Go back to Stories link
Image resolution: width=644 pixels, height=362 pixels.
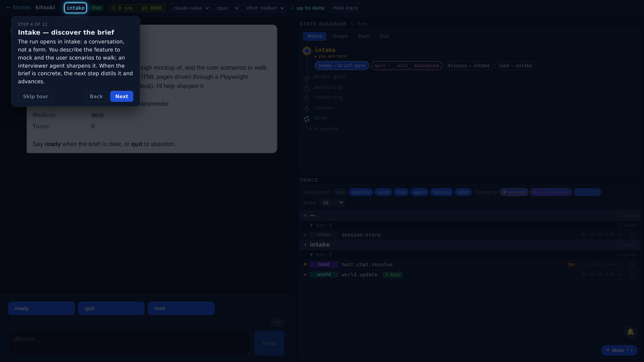[x=18, y=7]
